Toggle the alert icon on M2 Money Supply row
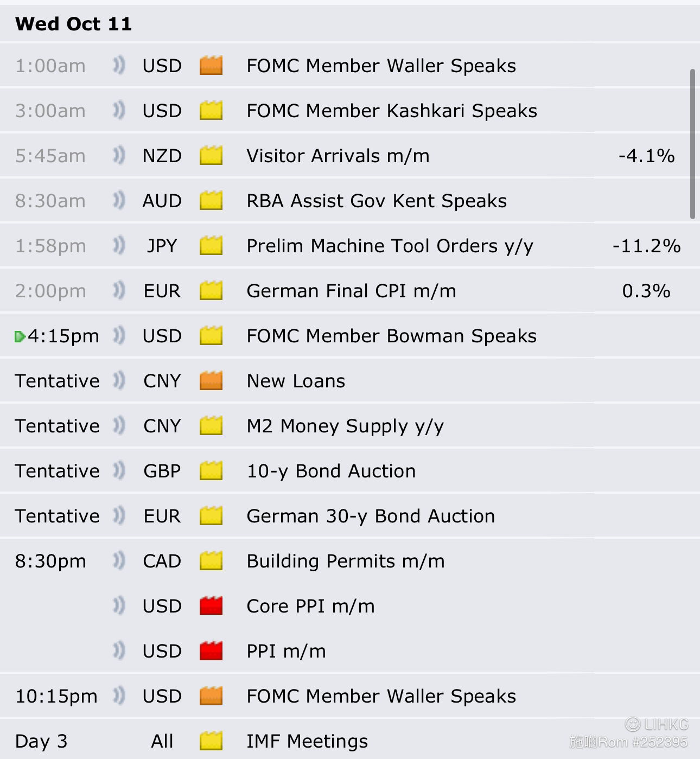The image size is (700, 759). [x=119, y=426]
